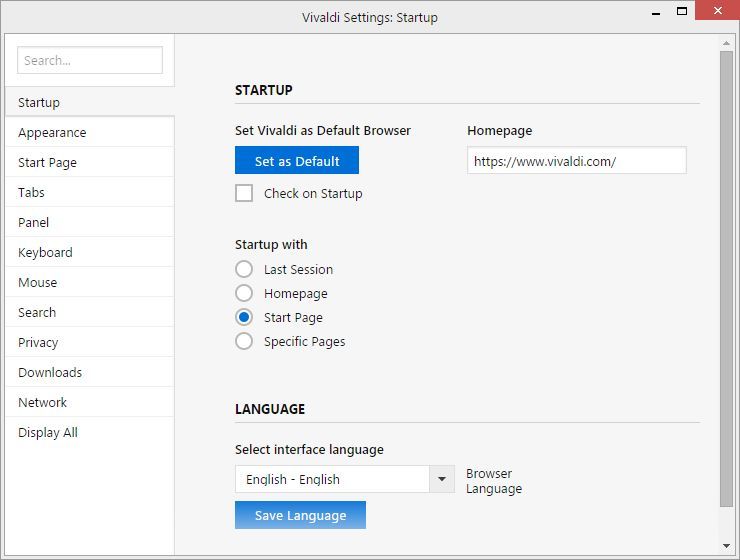Click the English - English language combo box
This screenshot has height=560, width=740.
[332, 479]
